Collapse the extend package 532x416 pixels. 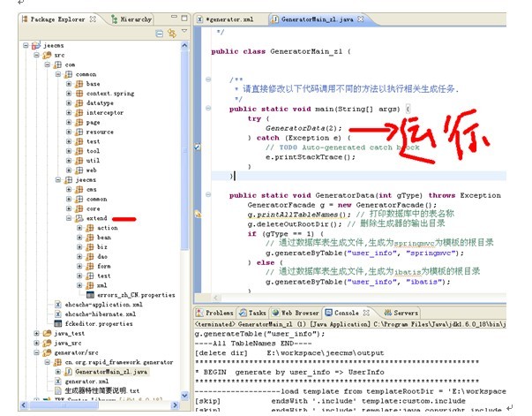tap(69, 218)
